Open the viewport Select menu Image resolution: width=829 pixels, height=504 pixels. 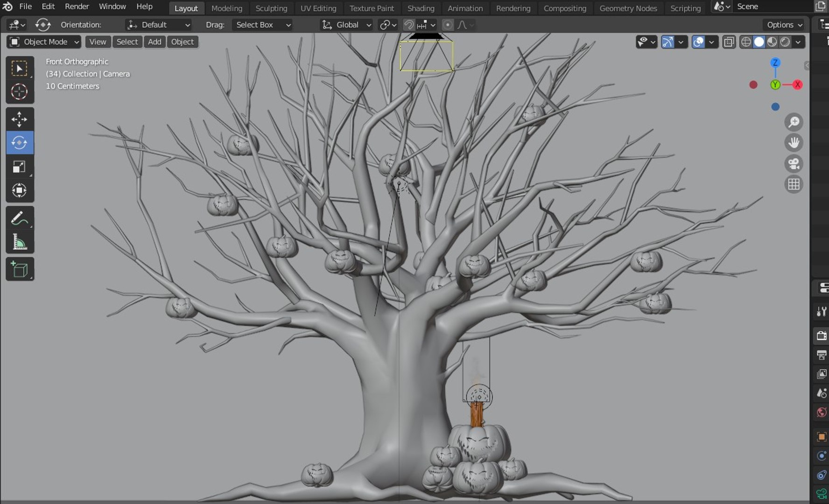[x=127, y=42]
